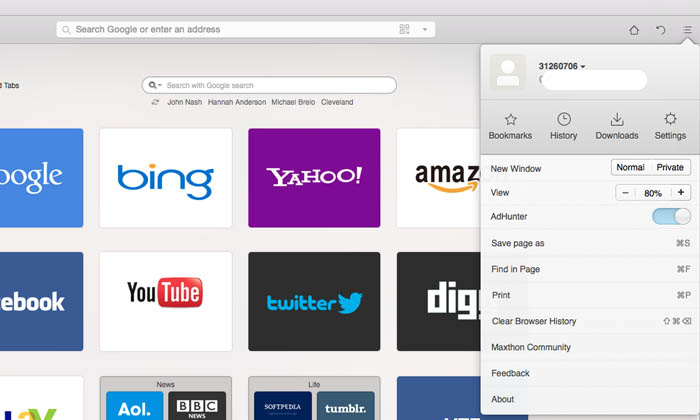700x420 pixels.
Task: Open BBC News in the News folder
Action: [x=197, y=406]
